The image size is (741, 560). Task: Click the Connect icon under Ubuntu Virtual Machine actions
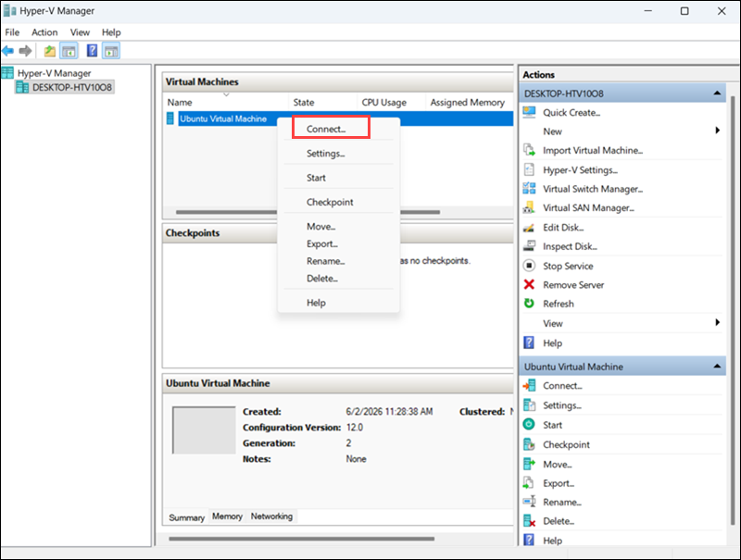pos(529,385)
